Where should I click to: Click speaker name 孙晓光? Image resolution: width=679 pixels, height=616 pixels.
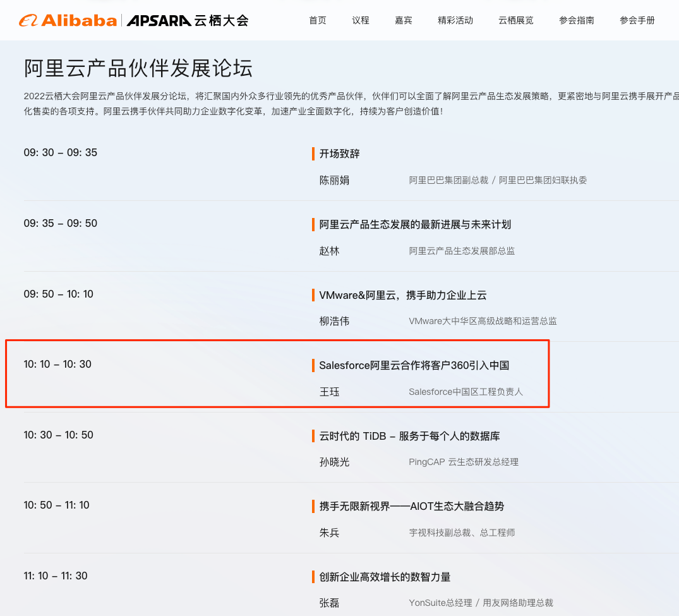coord(334,462)
